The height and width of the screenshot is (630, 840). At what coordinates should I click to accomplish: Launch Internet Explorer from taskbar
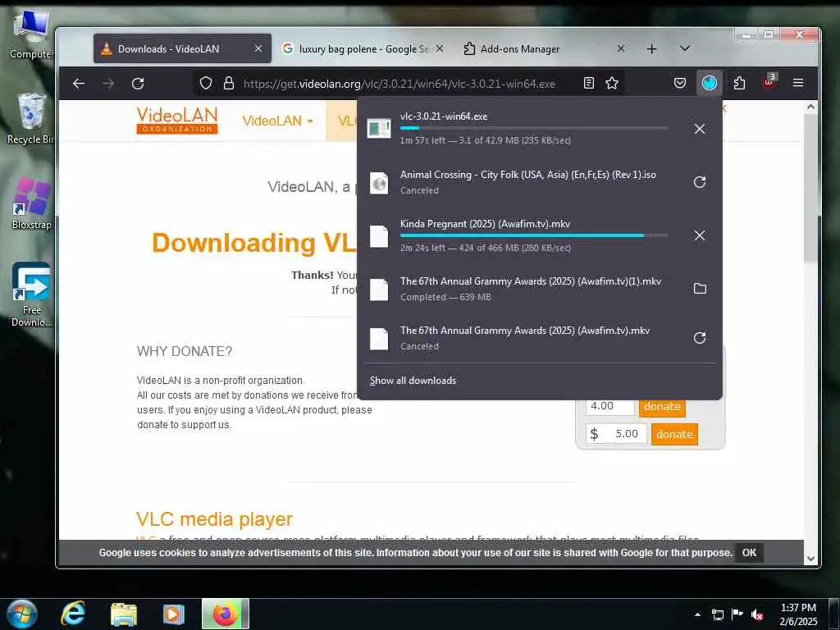point(73,614)
